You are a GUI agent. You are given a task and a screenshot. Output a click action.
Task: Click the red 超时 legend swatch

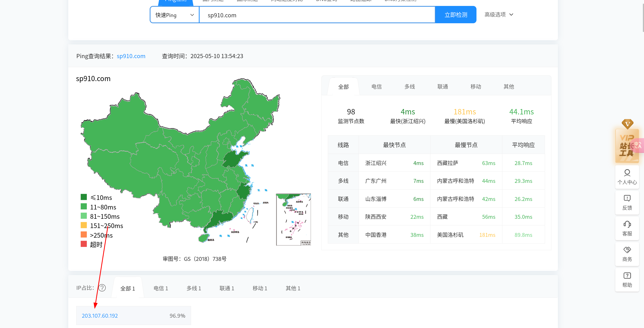coord(84,244)
